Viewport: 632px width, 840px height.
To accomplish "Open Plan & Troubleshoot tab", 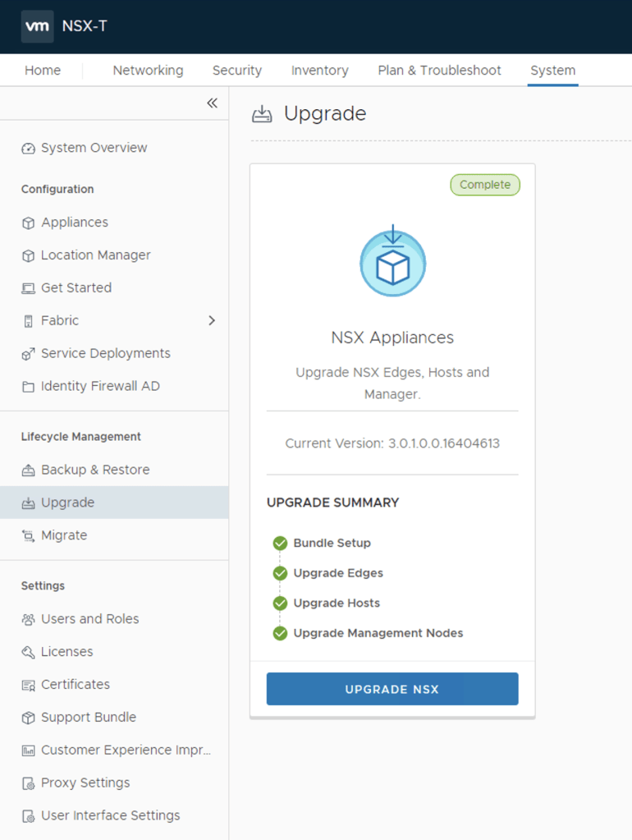I will (439, 71).
